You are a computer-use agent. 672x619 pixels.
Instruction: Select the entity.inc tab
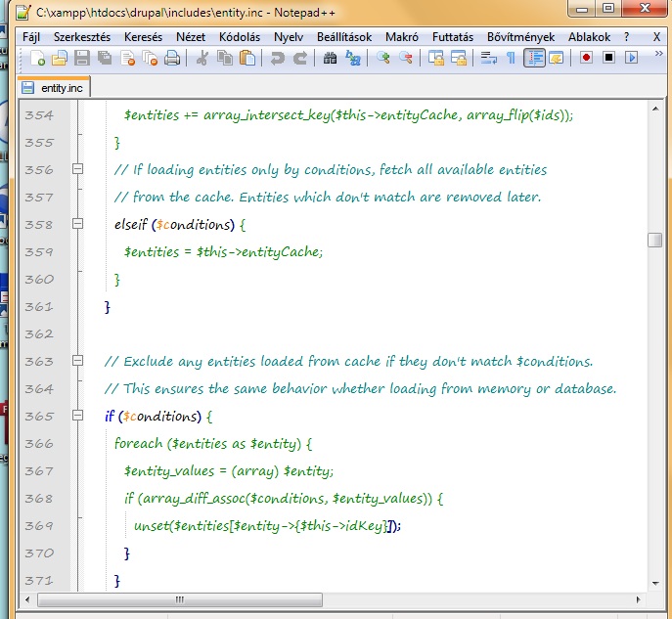click(x=54, y=88)
